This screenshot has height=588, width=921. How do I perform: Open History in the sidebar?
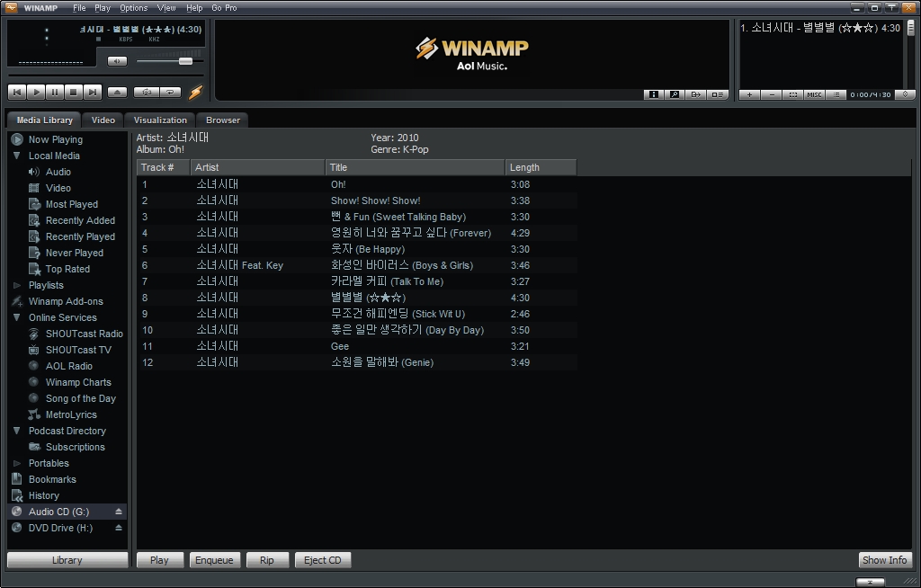44,495
